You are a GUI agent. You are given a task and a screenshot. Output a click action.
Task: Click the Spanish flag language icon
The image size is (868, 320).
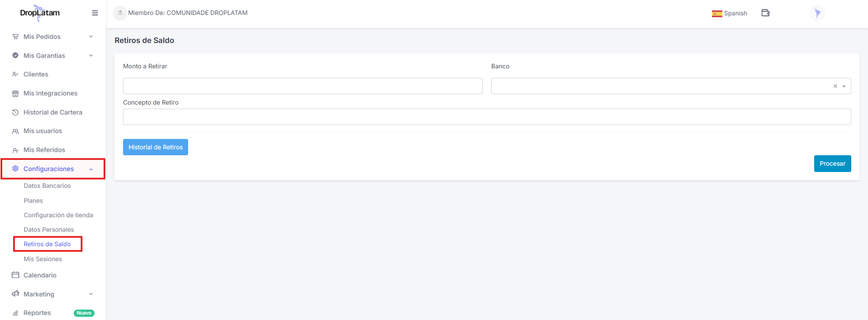pyautogui.click(x=716, y=14)
